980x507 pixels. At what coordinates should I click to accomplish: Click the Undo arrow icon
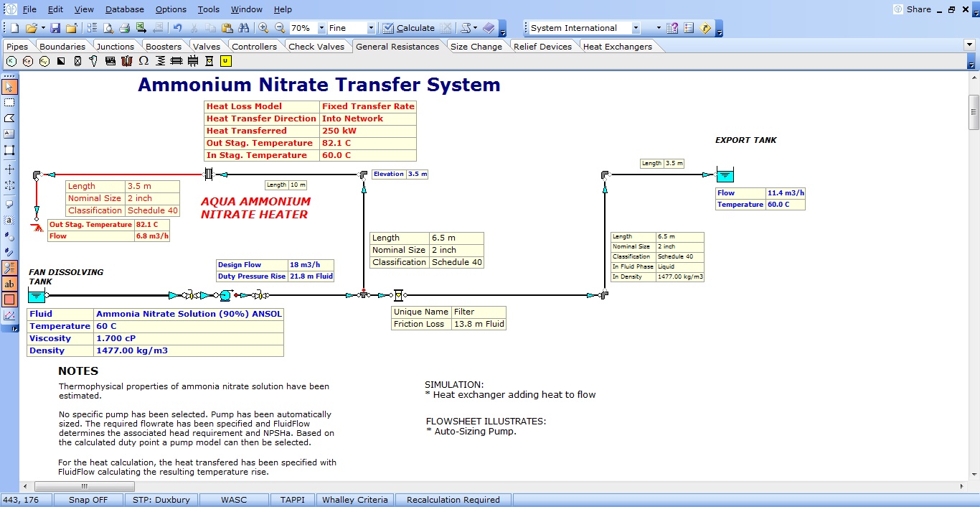point(177,28)
